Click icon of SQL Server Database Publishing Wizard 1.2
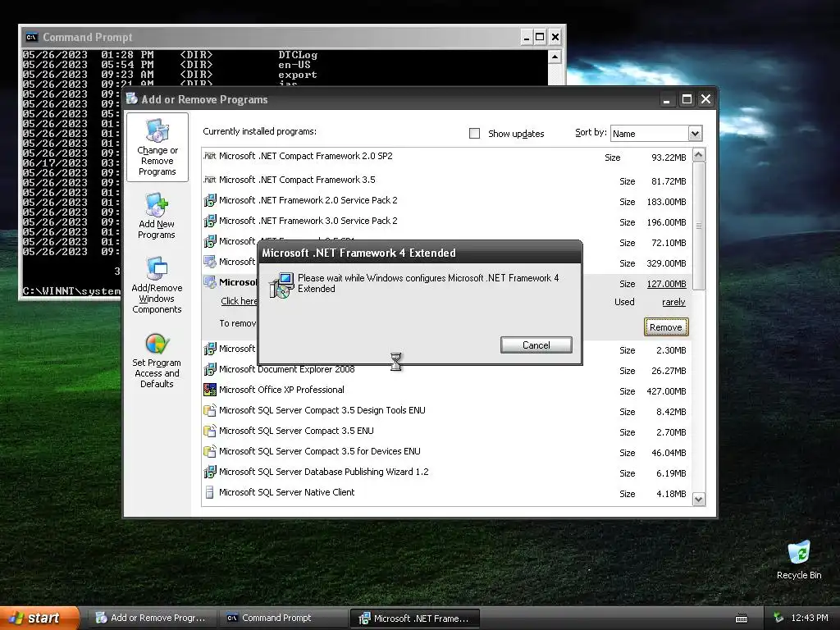 [x=209, y=472]
